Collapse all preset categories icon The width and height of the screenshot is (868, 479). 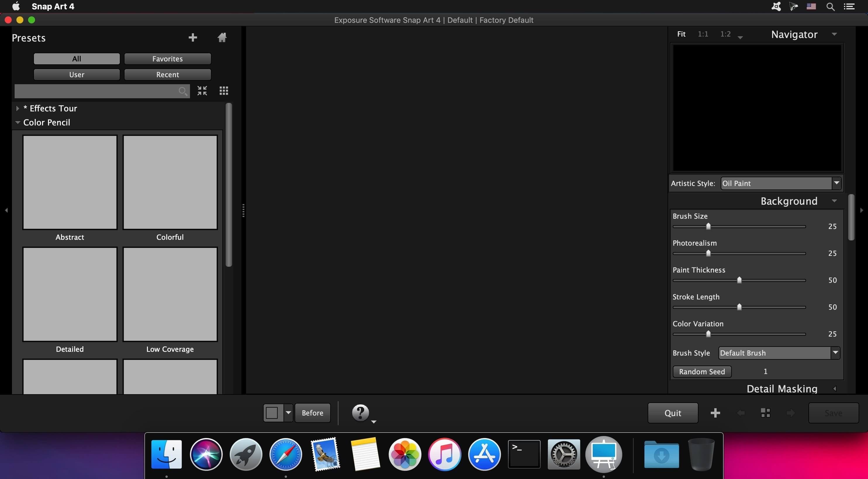pos(202,91)
